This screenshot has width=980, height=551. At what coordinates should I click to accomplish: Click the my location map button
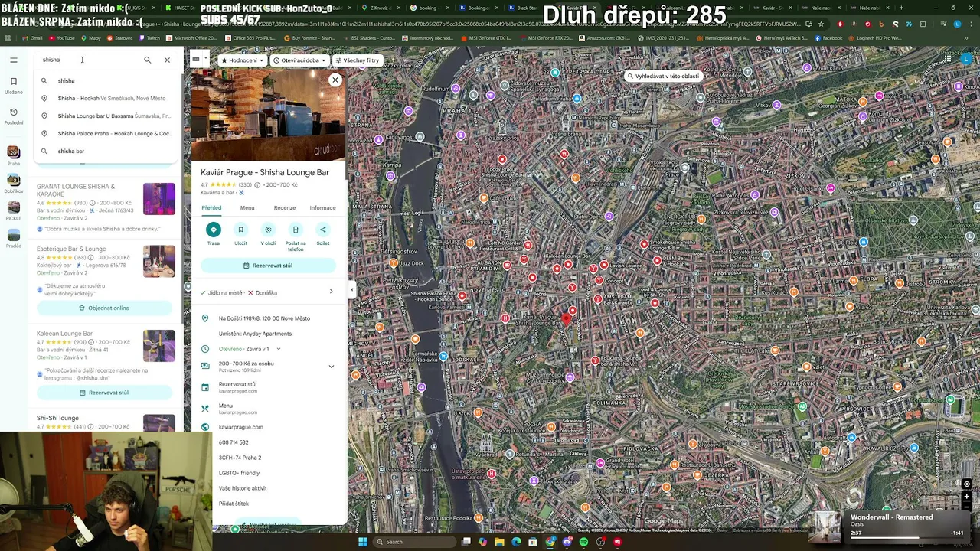(x=966, y=484)
